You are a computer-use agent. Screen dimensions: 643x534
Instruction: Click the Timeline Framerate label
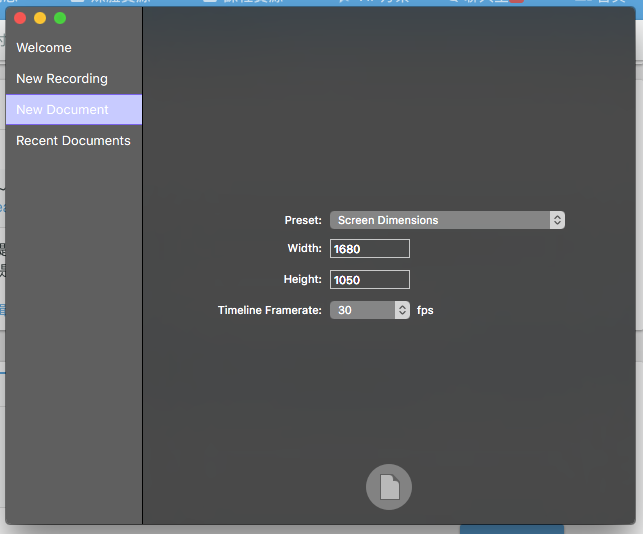coord(269,310)
